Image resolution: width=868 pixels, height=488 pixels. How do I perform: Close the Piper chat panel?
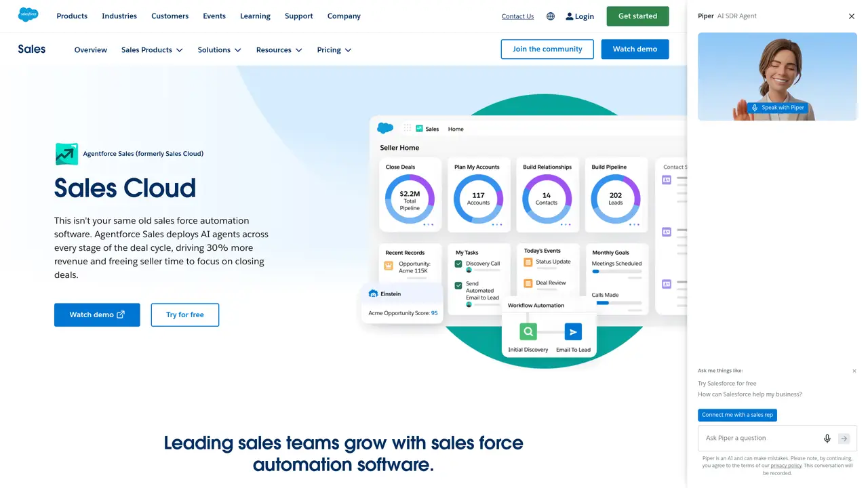coord(852,16)
